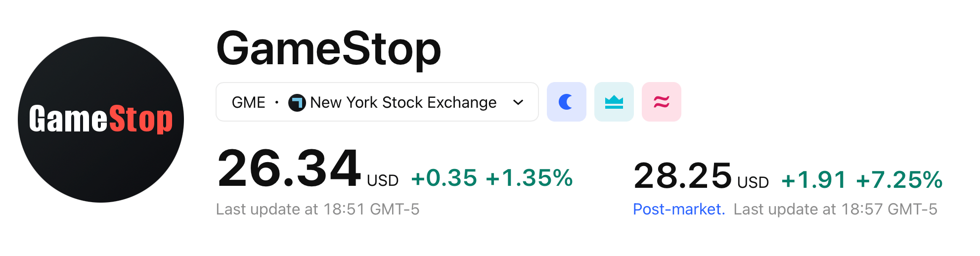Click the +1.91 post-market change figure
980x256 pixels.
tap(814, 180)
